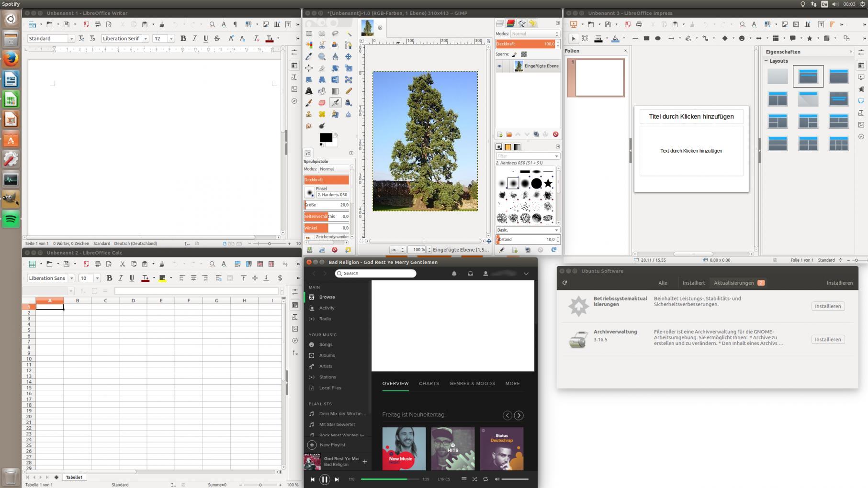Pause the playing song in Spotify
Viewport: 868px width, 488px height.
click(x=325, y=479)
